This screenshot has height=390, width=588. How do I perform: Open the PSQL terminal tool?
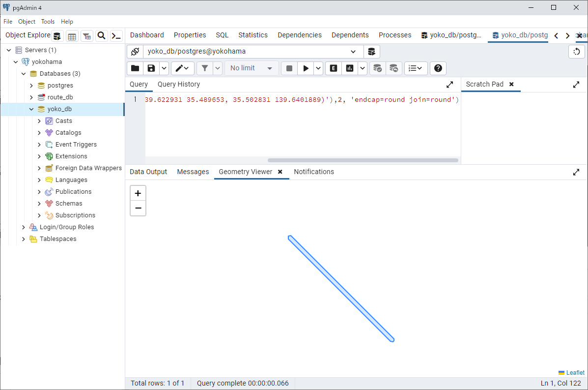coord(116,36)
